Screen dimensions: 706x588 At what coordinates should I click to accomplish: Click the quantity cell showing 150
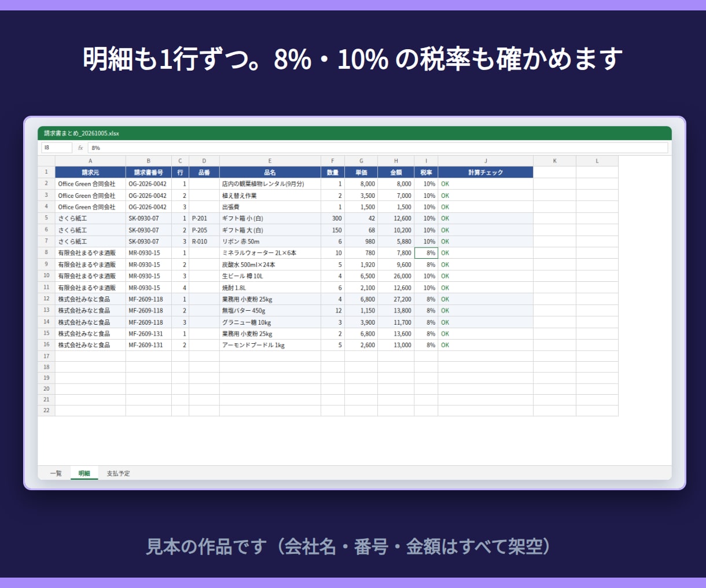[333, 230]
